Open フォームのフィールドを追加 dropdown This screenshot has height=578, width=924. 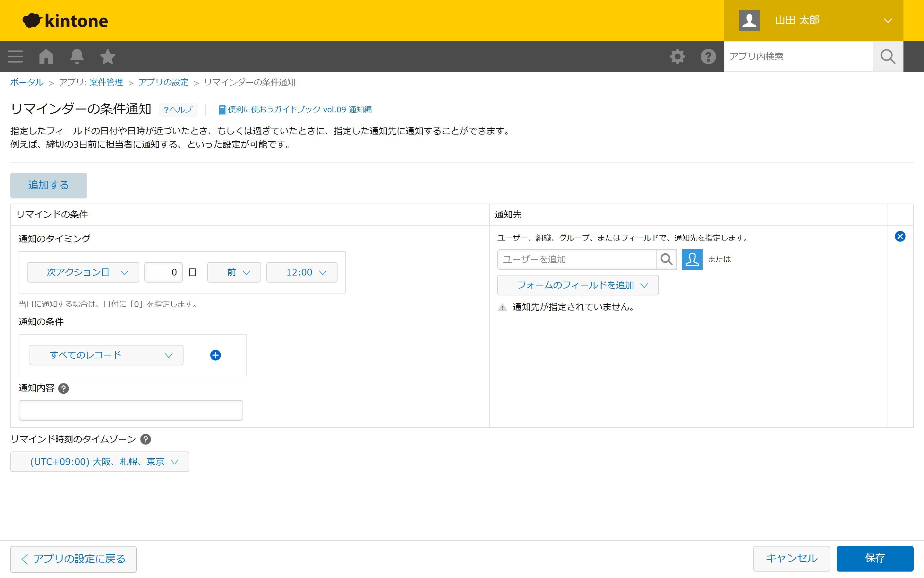tap(578, 285)
